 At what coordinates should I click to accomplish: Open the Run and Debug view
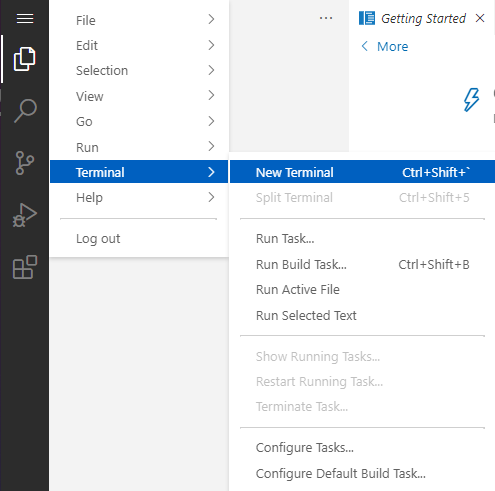(x=24, y=215)
